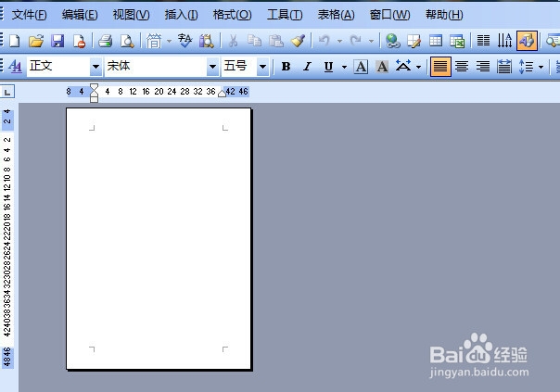Expand the font dropdown showing 宋体

212,67
